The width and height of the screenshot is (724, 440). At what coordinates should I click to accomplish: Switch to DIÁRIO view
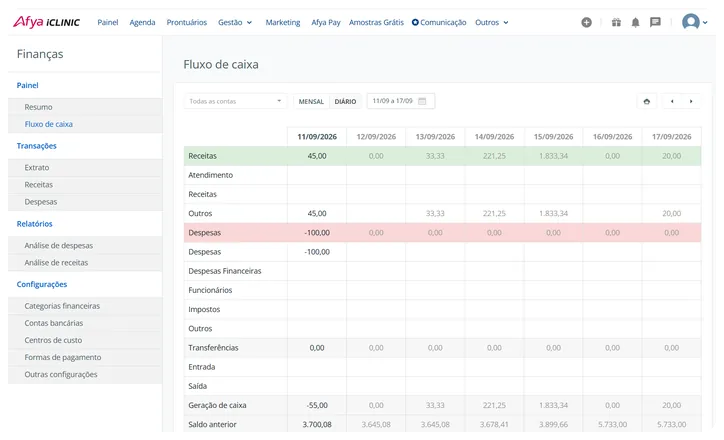pyautogui.click(x=345, y=102)
